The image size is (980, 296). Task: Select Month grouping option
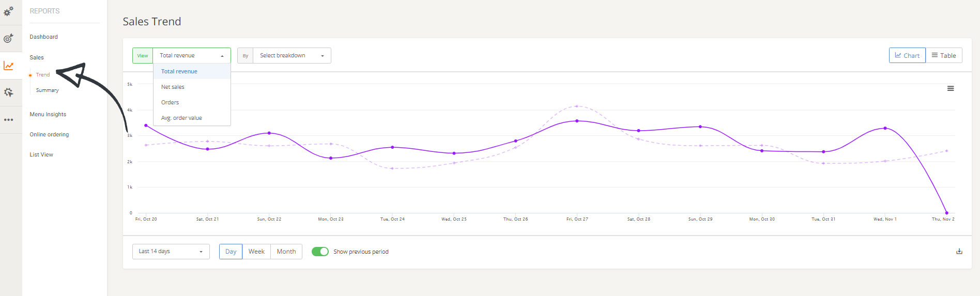pos(286,252)
